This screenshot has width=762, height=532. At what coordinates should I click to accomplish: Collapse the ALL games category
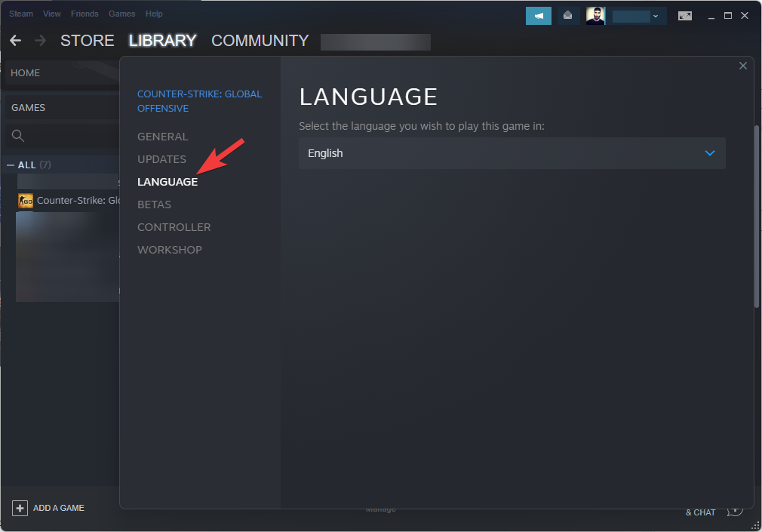click(x=11, y=165)
